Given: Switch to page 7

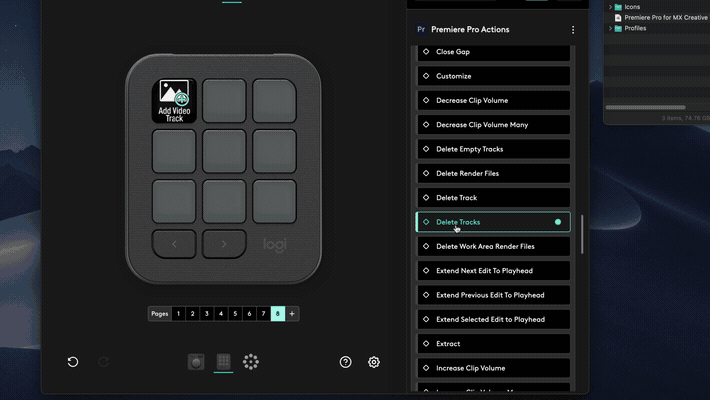Looking at the screenshot, I should 264,313.
